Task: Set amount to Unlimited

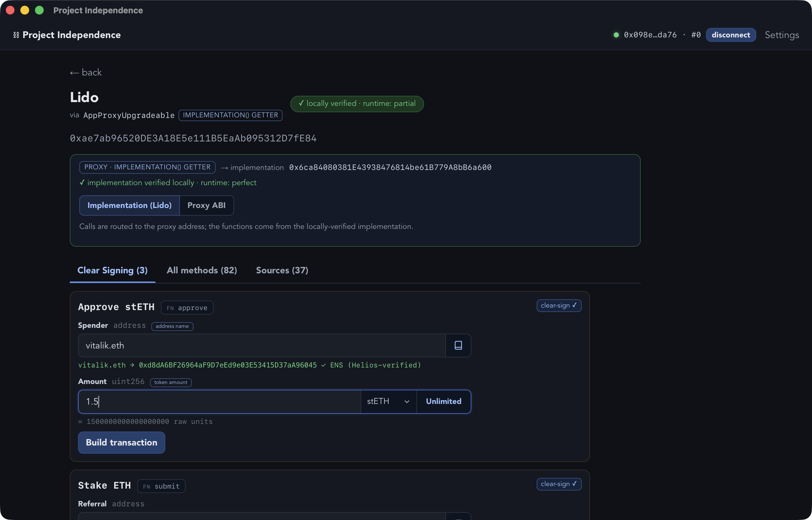Action: 443,401
